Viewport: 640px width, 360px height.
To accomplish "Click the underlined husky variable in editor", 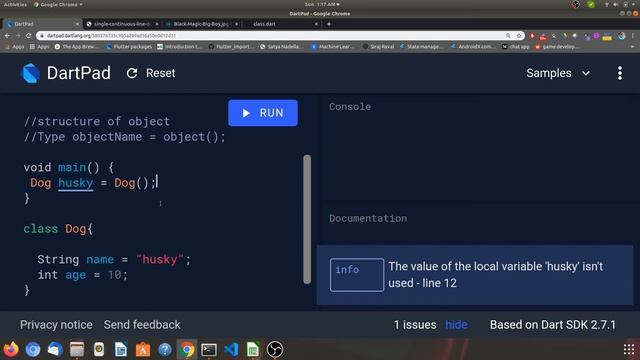I will [x=76, y=183].
